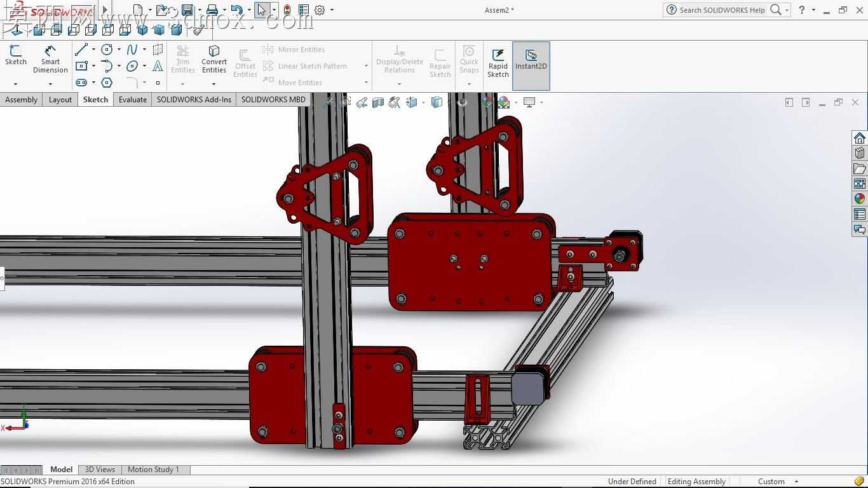The height and width of the screenshot is (488, 868).
Task: Activate the Select cursor tool
Action: [262, 10]
